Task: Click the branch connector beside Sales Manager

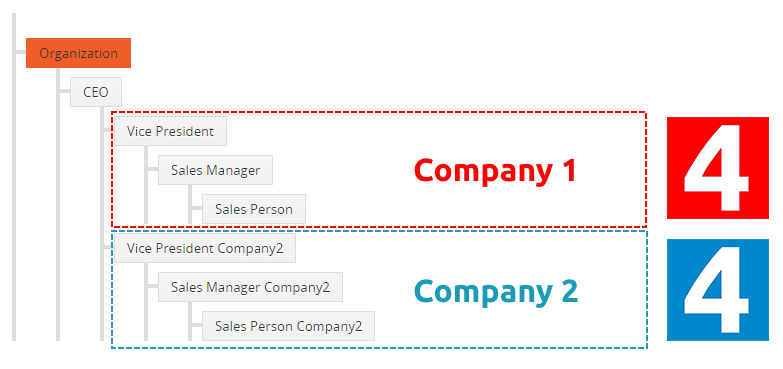Action: [x=152, y=169]
